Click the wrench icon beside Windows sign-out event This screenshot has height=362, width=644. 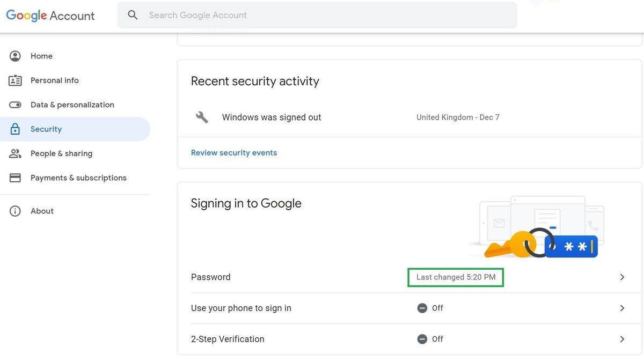pyautogui.click(x=201, y=117)
